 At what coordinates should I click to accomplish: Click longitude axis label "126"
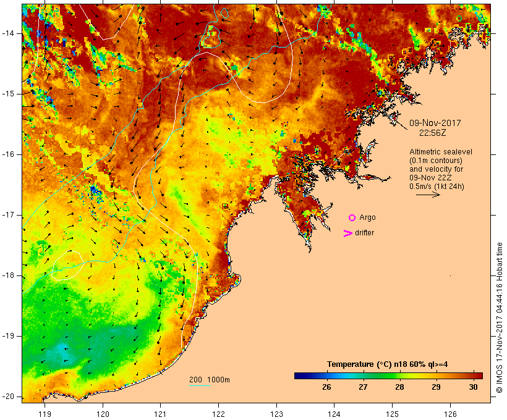450,414
